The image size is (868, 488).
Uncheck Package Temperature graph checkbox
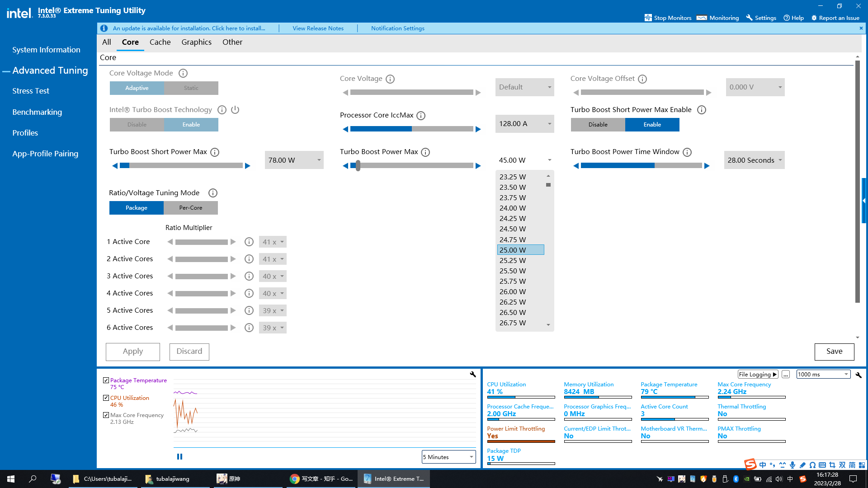point(106,380)
